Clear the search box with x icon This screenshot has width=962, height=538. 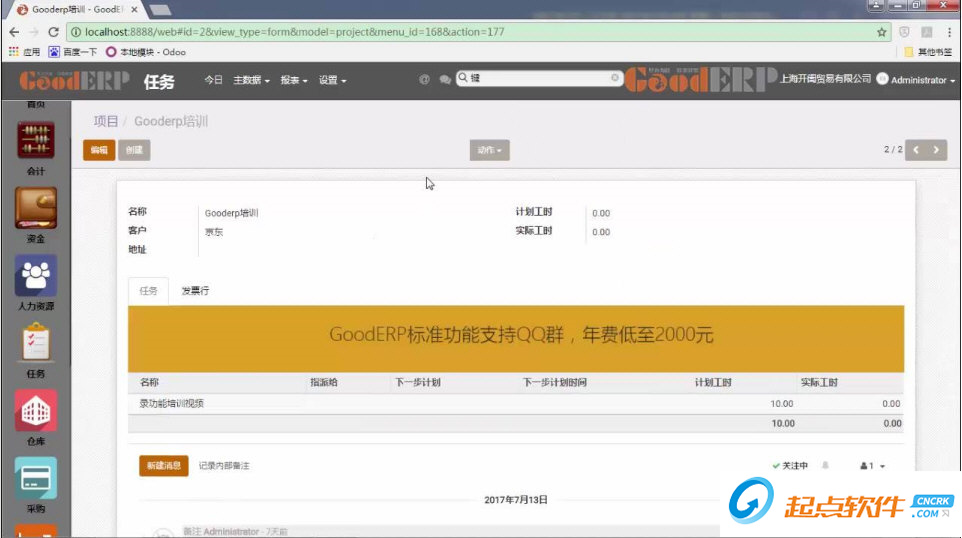(615, 78)
